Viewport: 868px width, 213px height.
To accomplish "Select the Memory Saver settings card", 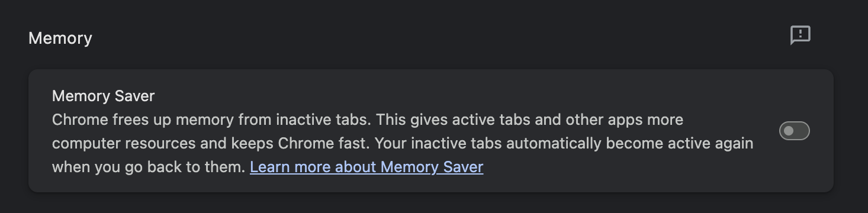I will point(431,131).
